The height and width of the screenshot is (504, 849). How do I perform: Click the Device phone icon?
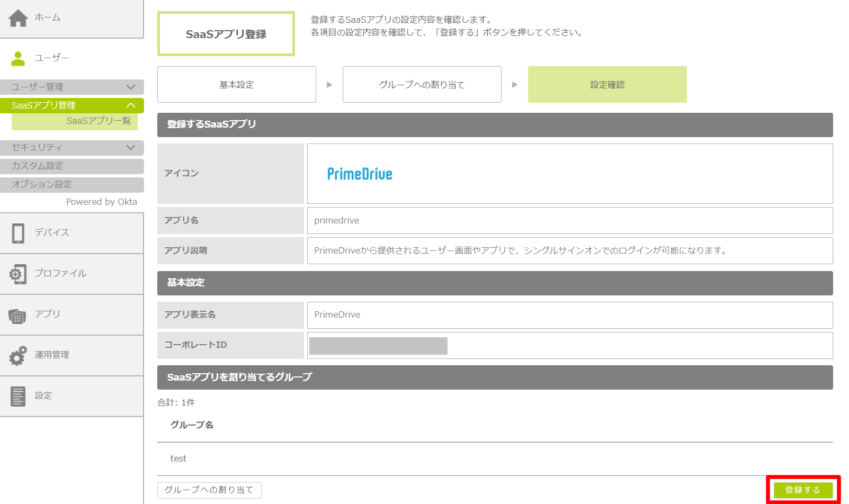coord(18,233)
